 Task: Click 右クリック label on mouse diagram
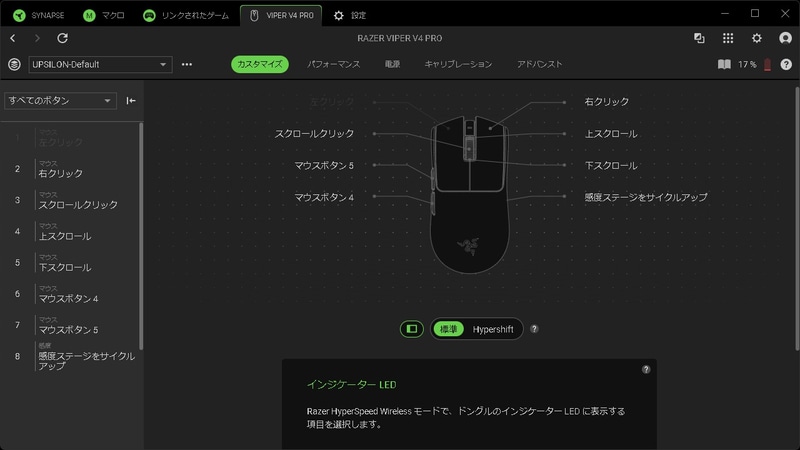[x=607, y=102]
